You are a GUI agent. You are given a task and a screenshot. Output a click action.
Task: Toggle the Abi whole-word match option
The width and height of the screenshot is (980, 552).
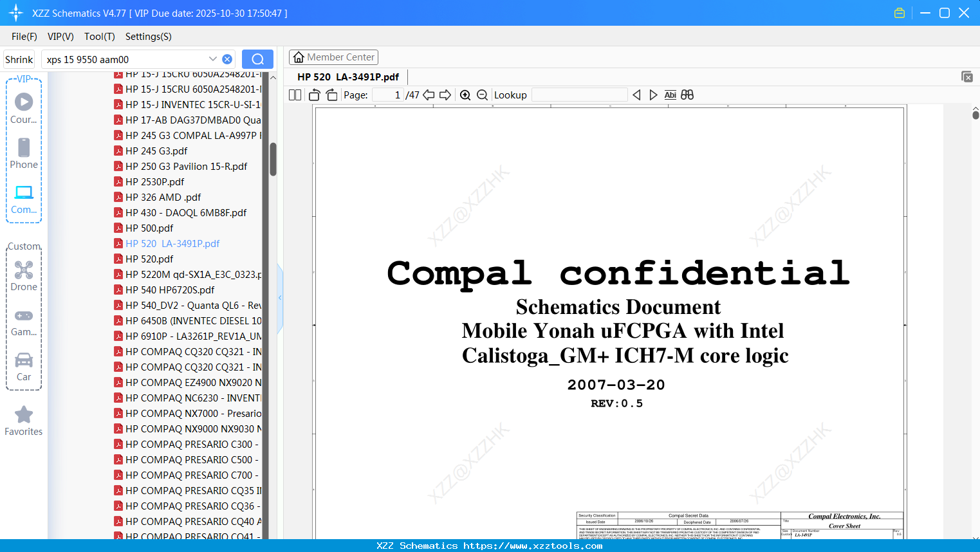[x=670, y=95]
